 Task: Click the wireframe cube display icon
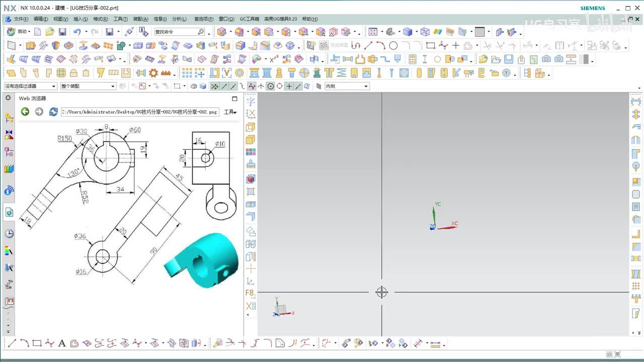point(425,32)
